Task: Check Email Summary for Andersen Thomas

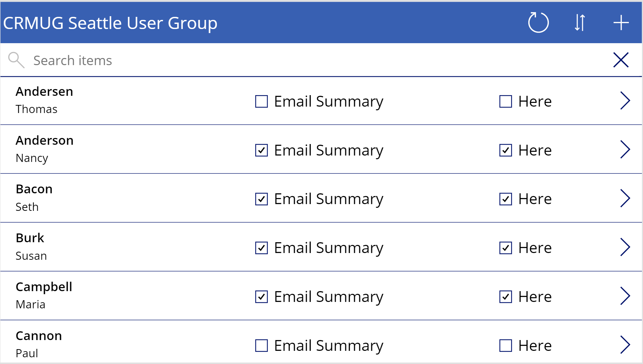Action: [x=261, y=101]
